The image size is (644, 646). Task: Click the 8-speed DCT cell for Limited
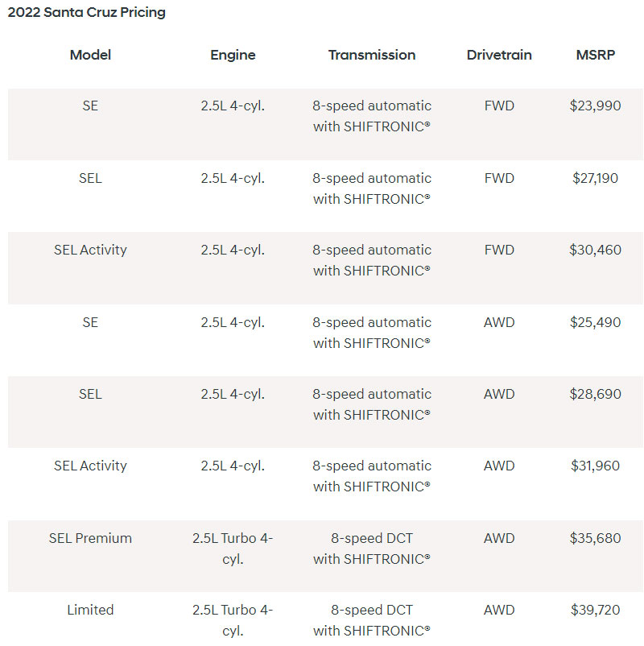point(372,619)
